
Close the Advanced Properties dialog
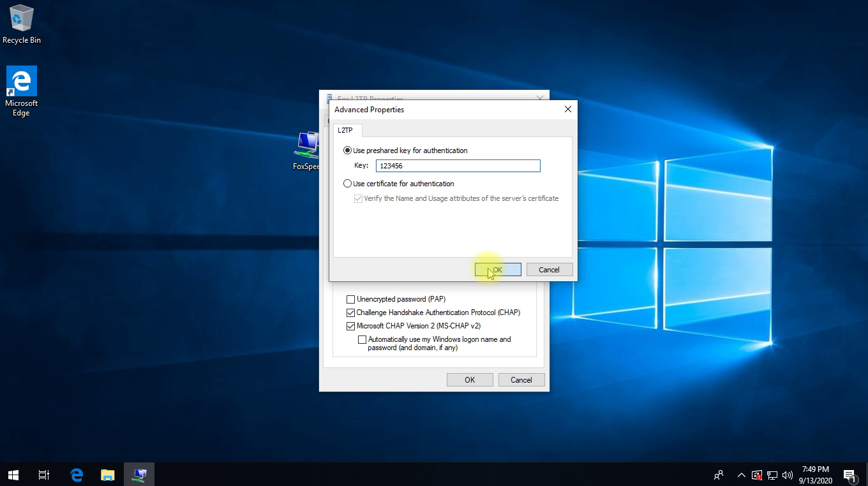point(567,110)
